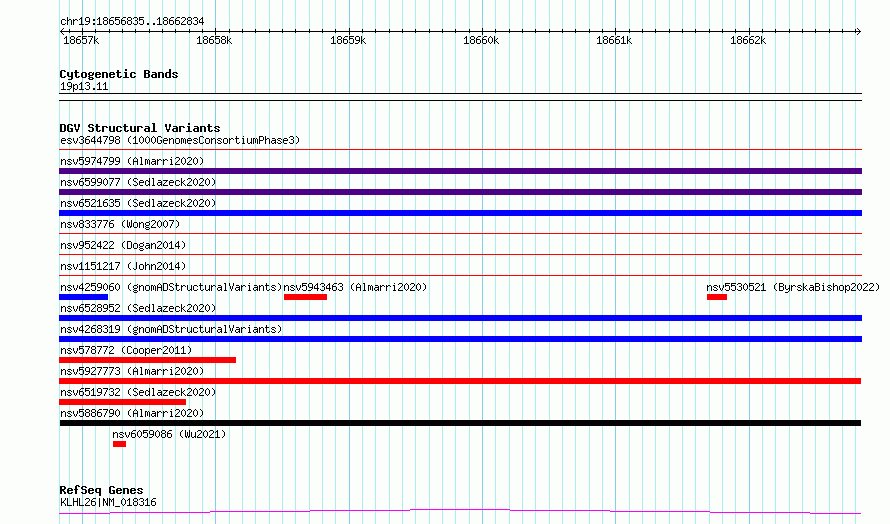Viewport: 890px width, 524px height.
Task: Click the nsv6528952 (Sedlazeck2020) label
Action: (x=138, y=308)
